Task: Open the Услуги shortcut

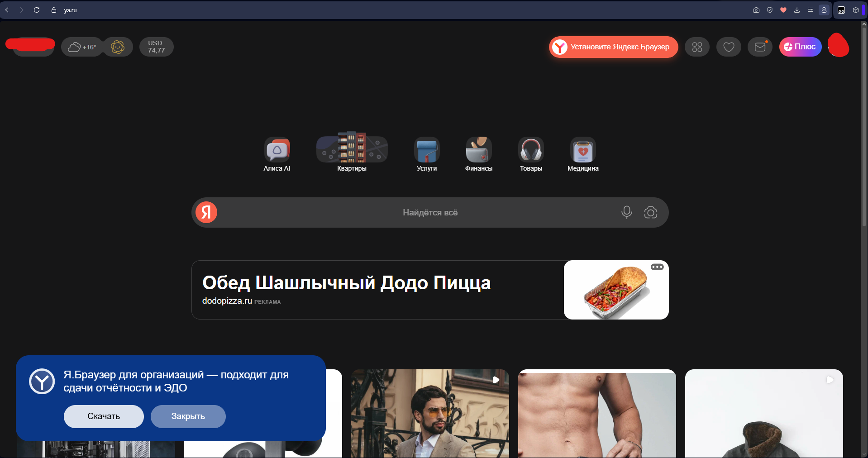Action: coord(427,154)
